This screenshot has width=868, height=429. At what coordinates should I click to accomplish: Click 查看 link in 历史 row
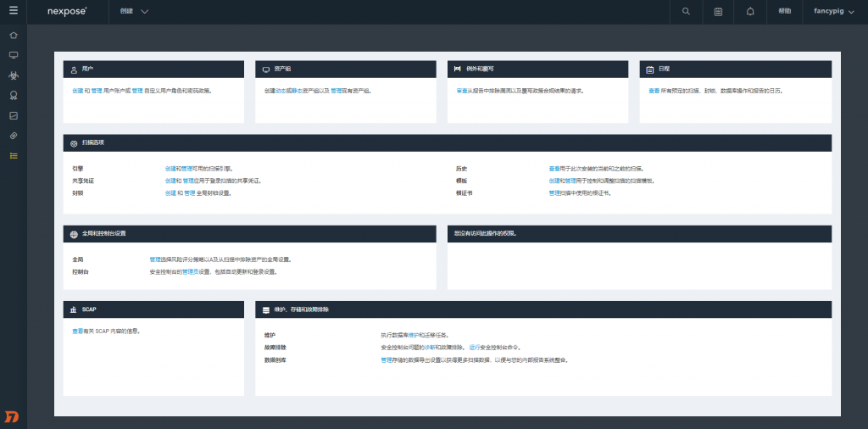coord(554,168)
